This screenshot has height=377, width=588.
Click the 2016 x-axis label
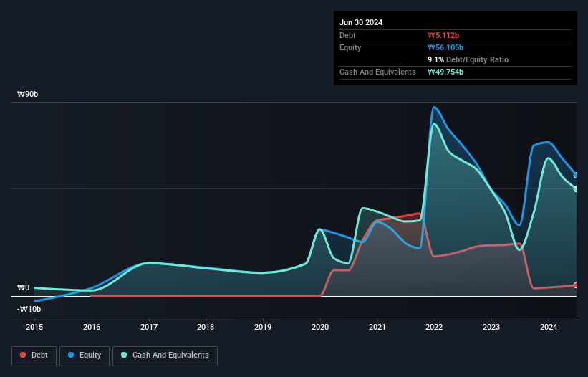tap(92, 327)
